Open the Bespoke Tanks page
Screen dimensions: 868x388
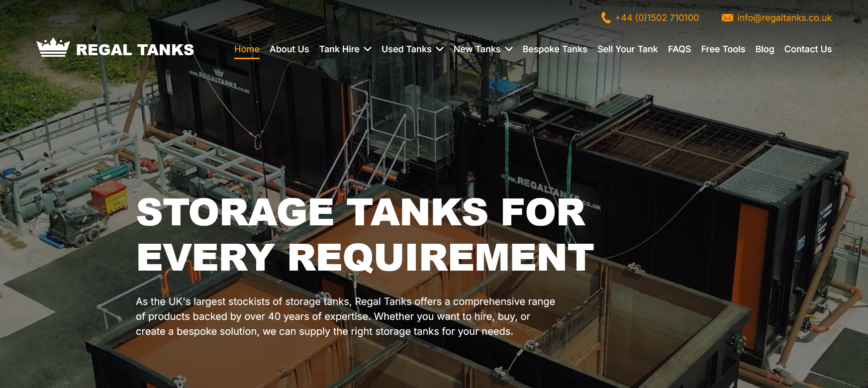[x=555, y=49]
